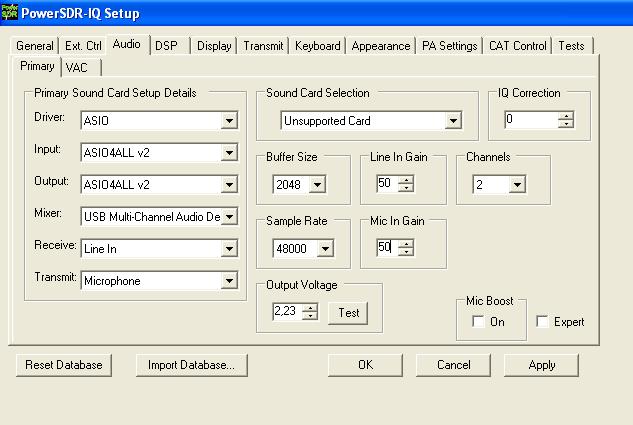Increase the Line In Gain value

[x=405, y=179]
